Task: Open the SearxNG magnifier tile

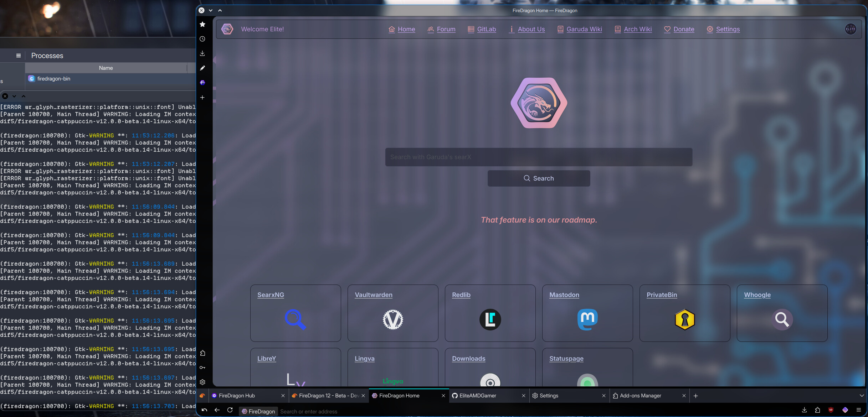Action: 295,319
